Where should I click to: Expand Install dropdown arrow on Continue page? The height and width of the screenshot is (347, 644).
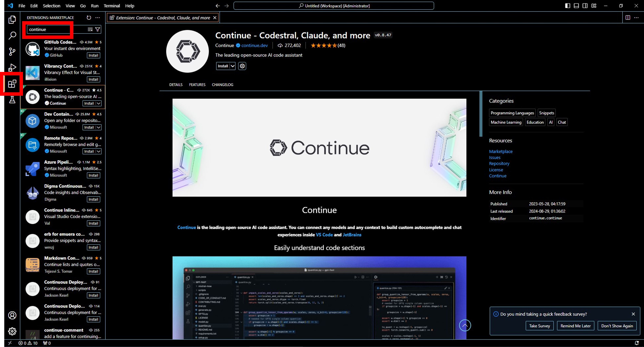pyautogui.click(x=233, y=66)
